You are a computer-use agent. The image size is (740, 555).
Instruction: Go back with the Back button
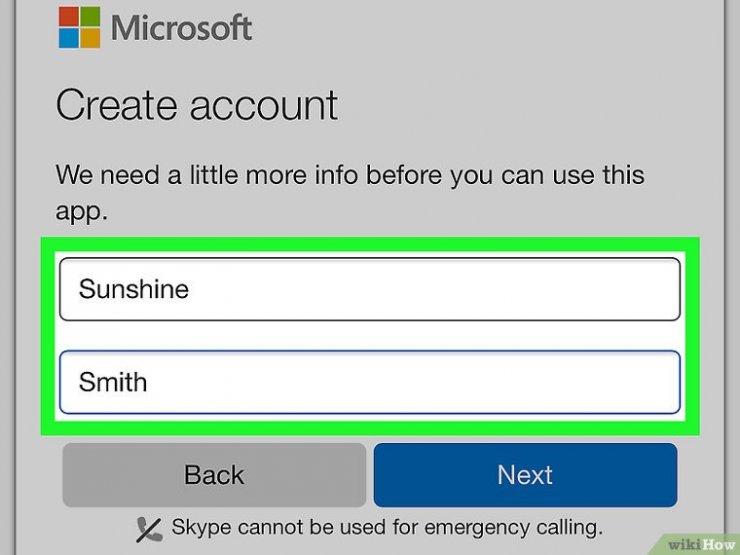pyautogui.click(x=214, y=475)
